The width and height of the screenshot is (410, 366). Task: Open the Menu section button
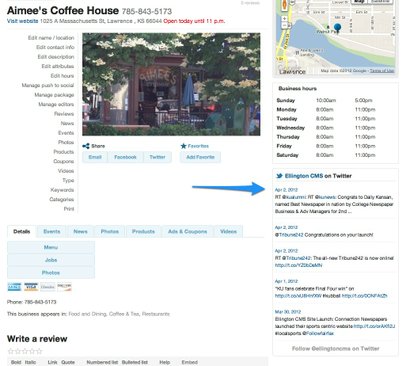click(51, 247)
